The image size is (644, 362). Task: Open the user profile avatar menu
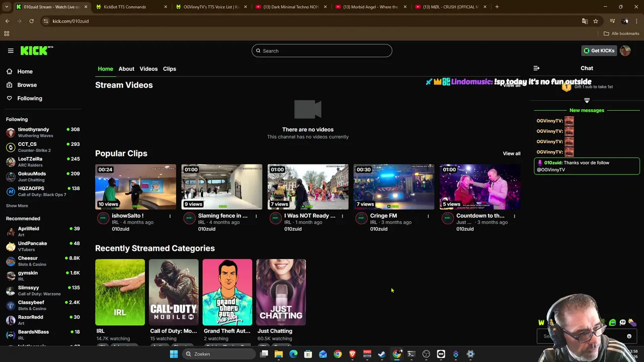[x=625, y=50]
